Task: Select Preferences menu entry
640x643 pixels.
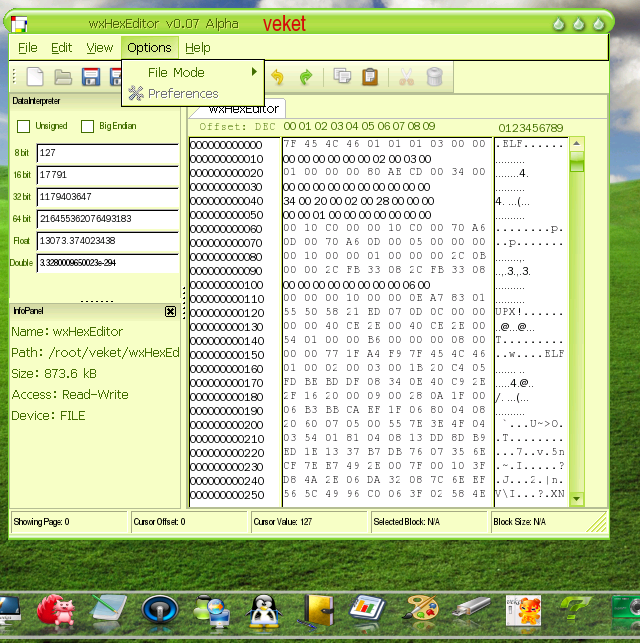Action: click(x=193, y=93)
